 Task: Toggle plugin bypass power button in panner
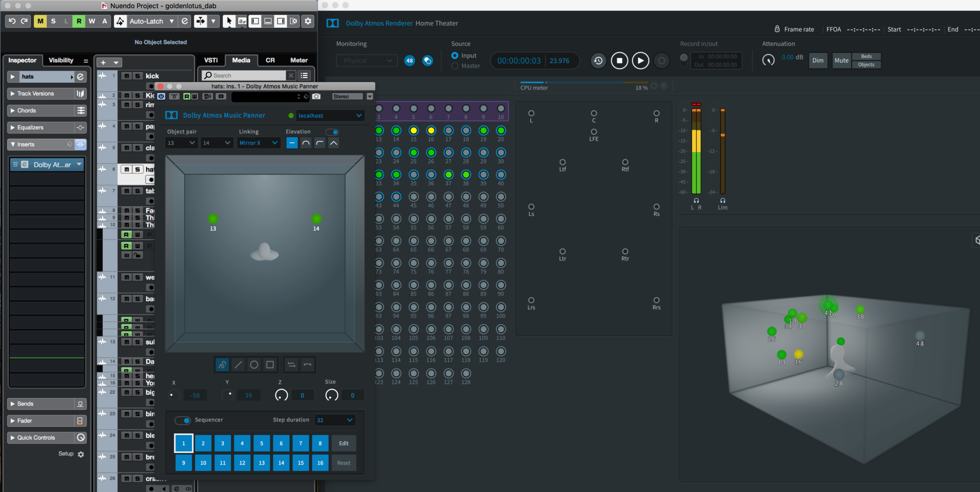(161, 96)
